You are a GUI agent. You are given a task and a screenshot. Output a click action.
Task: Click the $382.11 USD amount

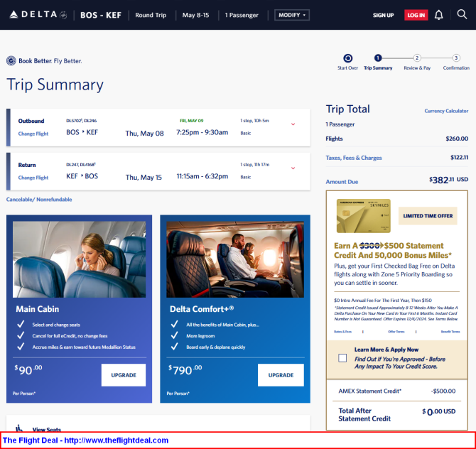[x=449, y=180]
